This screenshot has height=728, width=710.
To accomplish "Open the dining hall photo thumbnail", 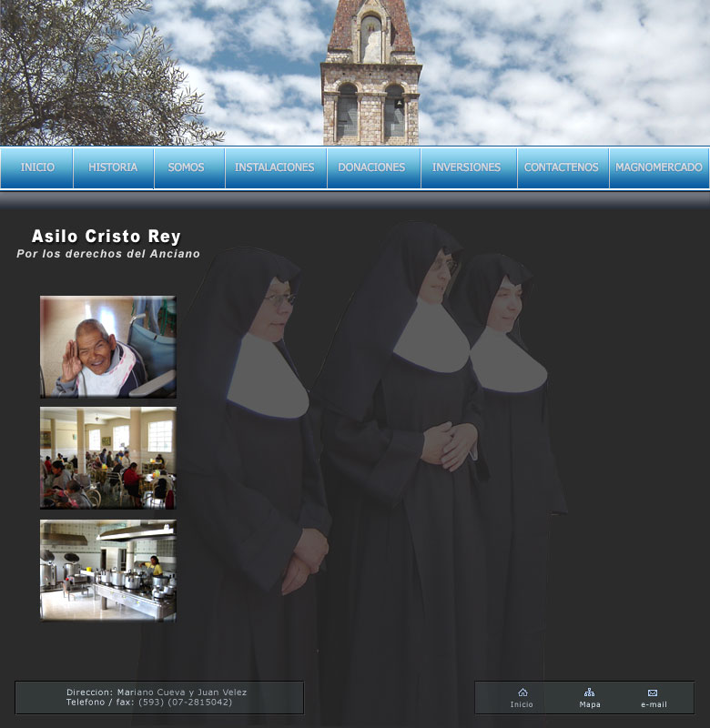I will tap(107, 458).
